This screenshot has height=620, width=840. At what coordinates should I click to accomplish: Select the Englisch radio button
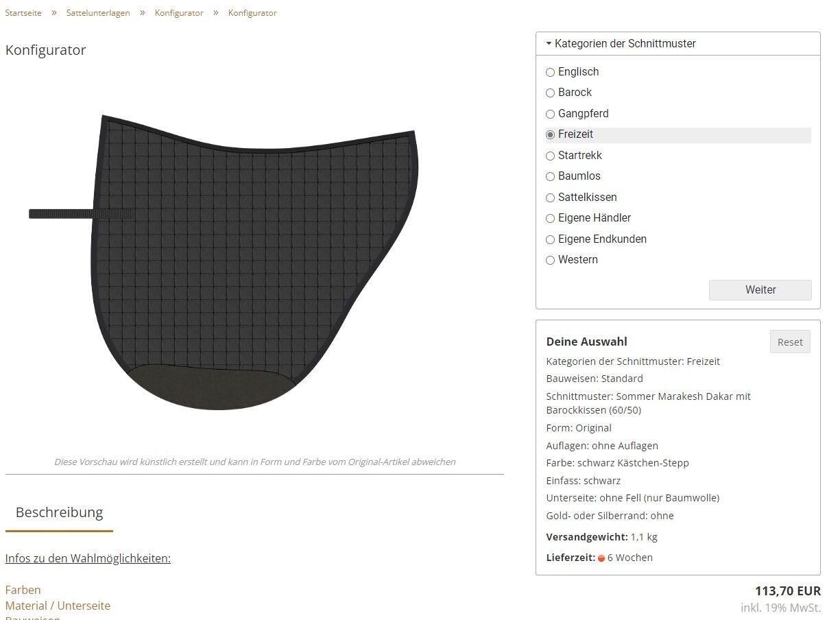tap(550, 72)
